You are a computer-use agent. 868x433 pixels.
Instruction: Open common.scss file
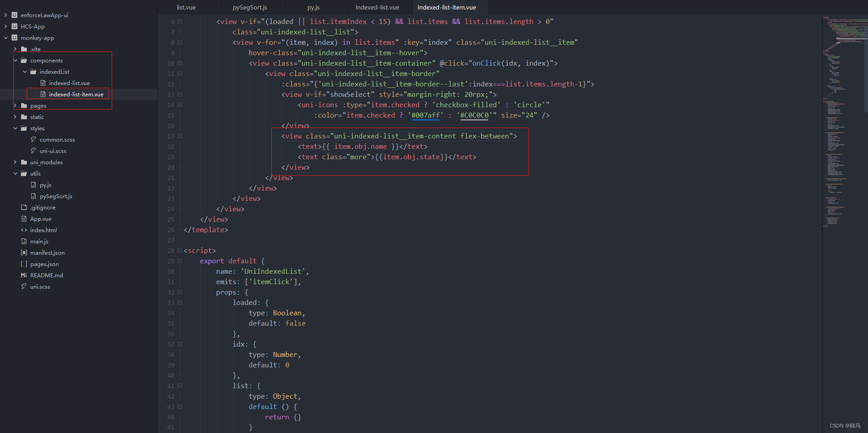point(57,139)
